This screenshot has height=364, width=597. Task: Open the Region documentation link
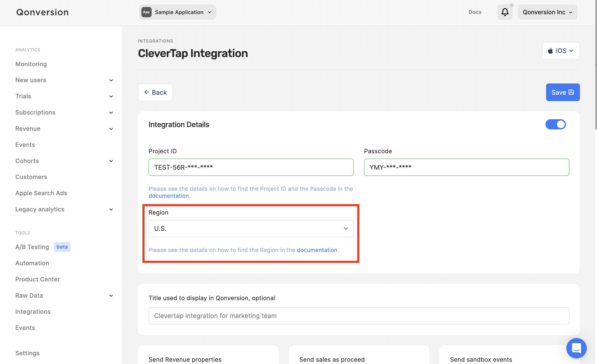pyautogui.click(x=317, y=250)
